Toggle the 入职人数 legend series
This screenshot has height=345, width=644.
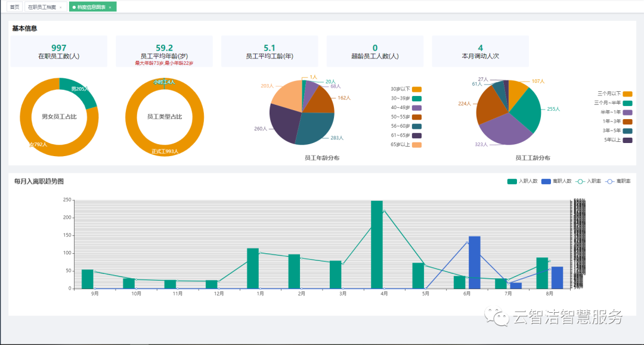[512, 181]
